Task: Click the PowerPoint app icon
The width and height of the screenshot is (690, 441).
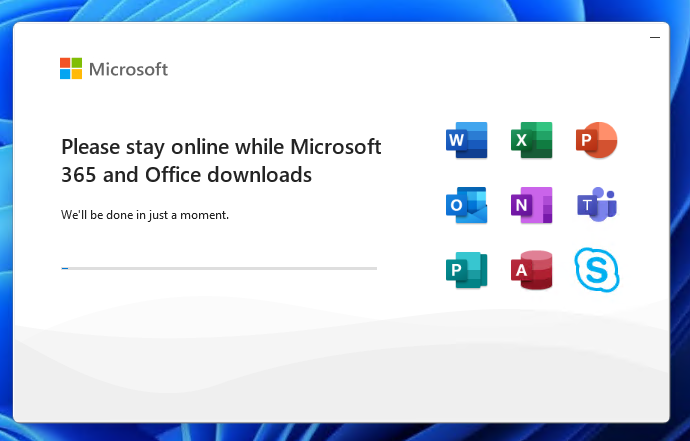Action: click(x=597, y=140)
